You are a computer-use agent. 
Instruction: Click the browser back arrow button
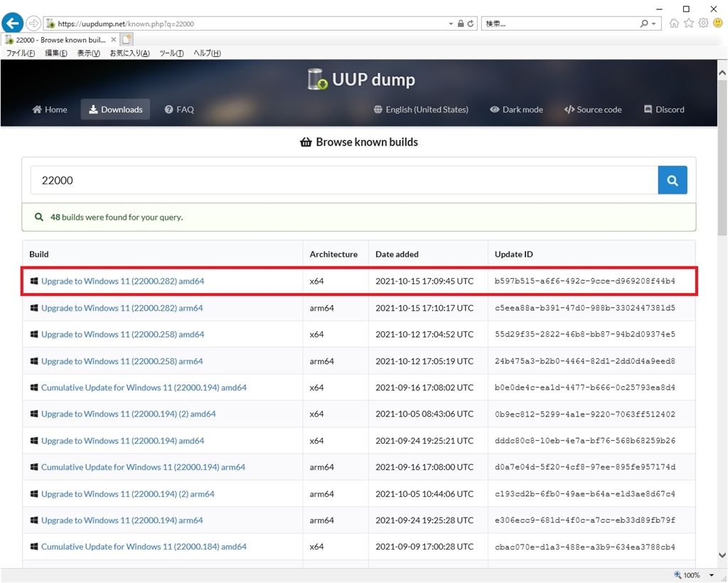click(x=13, y=23)
